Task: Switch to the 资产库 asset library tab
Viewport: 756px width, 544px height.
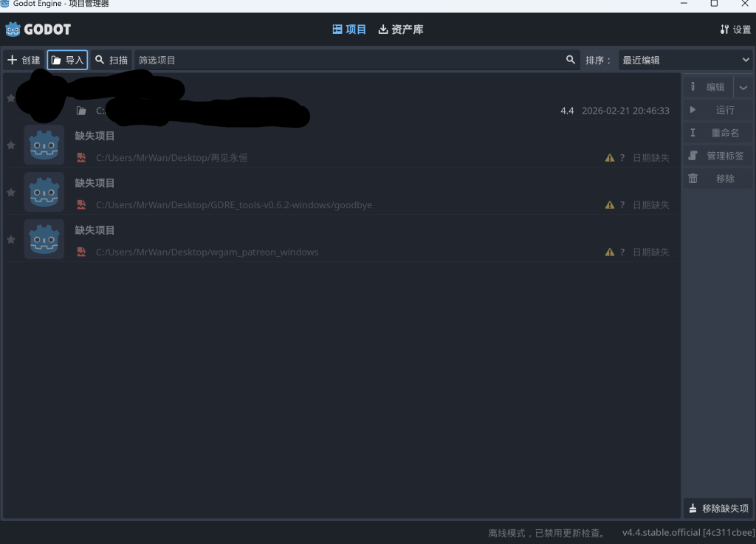Action: (x=401, y=30)
